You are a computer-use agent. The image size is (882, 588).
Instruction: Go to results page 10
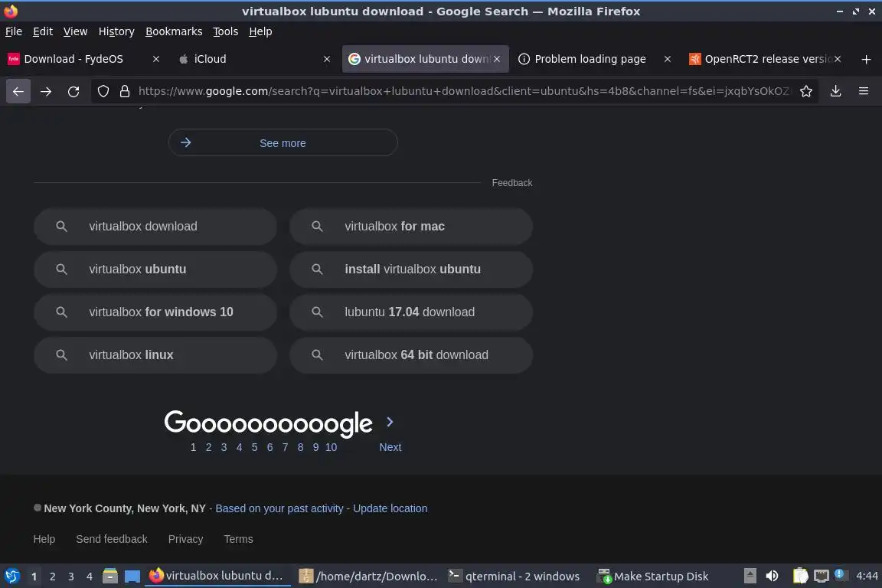(x=332, y=447)
